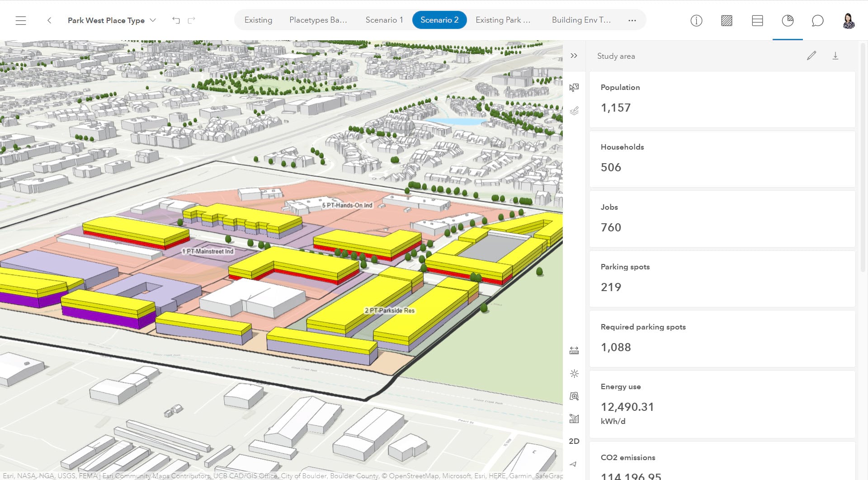Toggle the daylight sun settings
The image size is (868, 480).
coord(574,373)
